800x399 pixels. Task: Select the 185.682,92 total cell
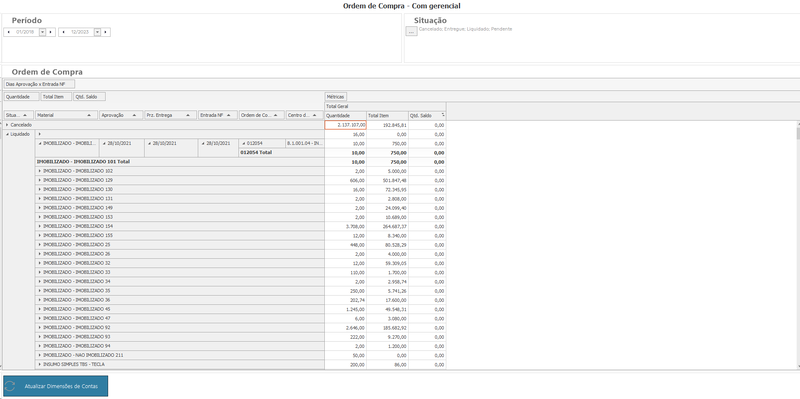(x=387, y=327)
